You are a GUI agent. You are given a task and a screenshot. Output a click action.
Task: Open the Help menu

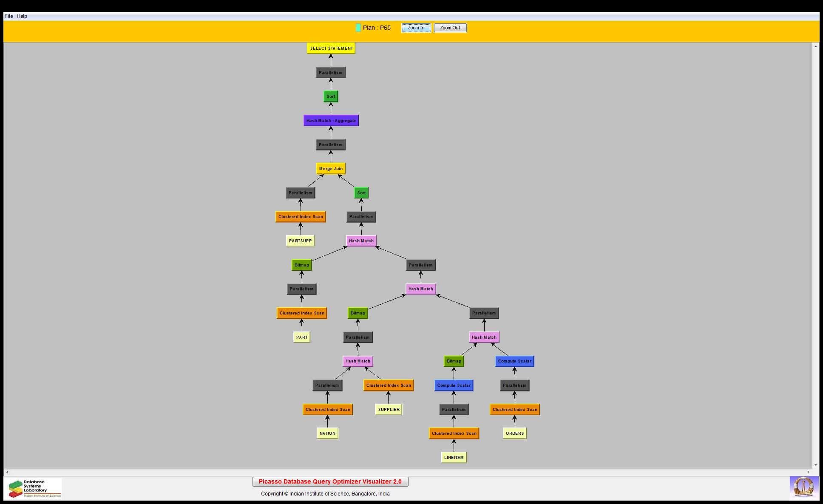tap(22, 16)
